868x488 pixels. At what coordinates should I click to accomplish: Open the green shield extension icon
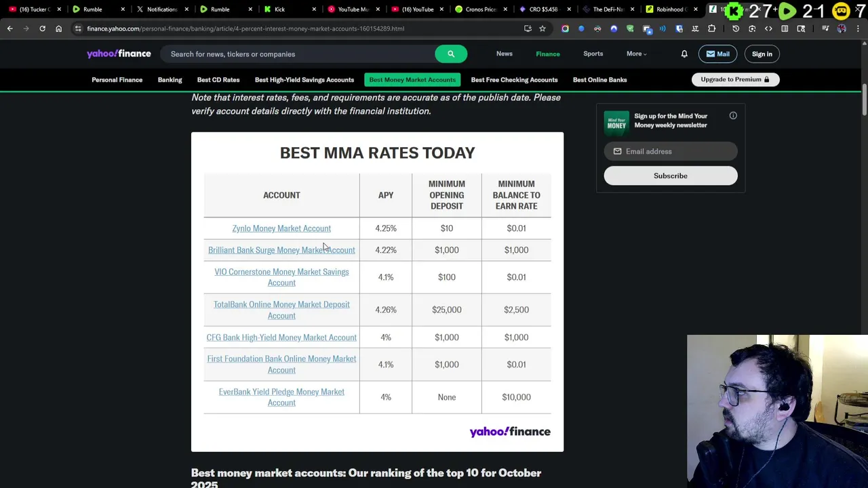point(630,28)
